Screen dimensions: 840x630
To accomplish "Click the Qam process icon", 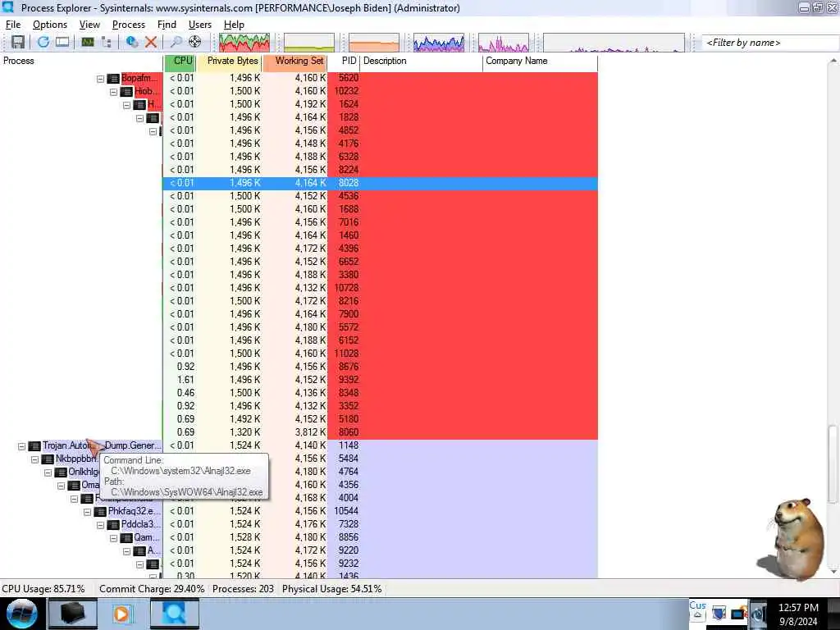I will 126,538.
